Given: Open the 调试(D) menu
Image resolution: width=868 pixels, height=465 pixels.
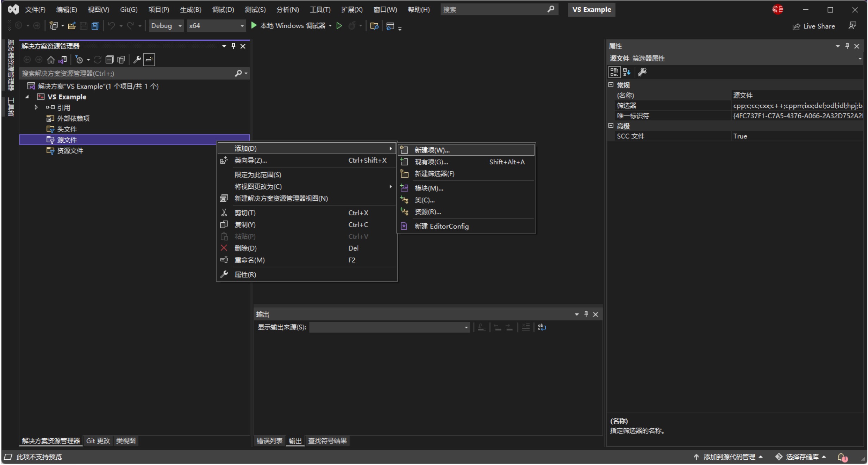Looking at the screenshot, I should click(x=223, y=10).
